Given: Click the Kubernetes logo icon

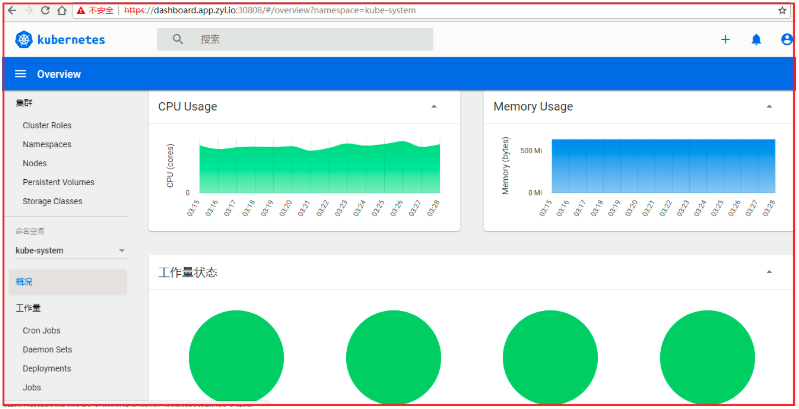Looking at the screenshot, I should (x=23, y=40).
